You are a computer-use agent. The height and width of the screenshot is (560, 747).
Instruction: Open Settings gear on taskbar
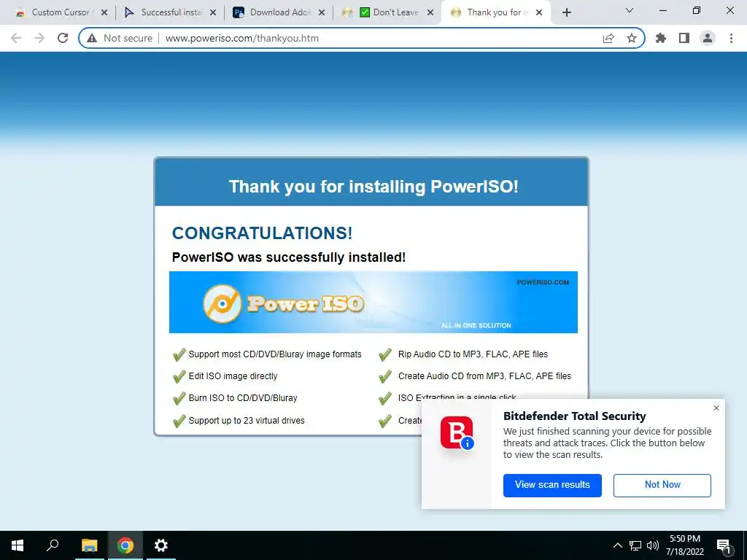[161, 545]
